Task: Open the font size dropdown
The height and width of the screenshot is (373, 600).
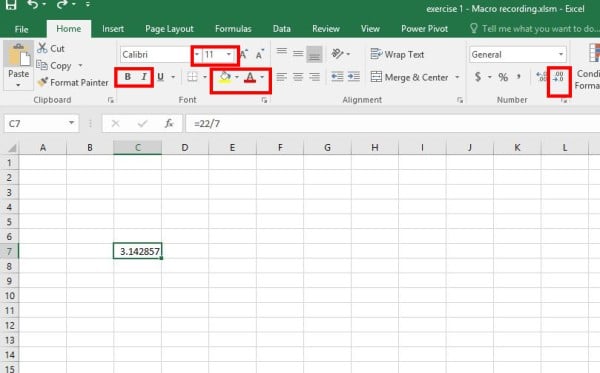Action: click(x=228, y=54)
